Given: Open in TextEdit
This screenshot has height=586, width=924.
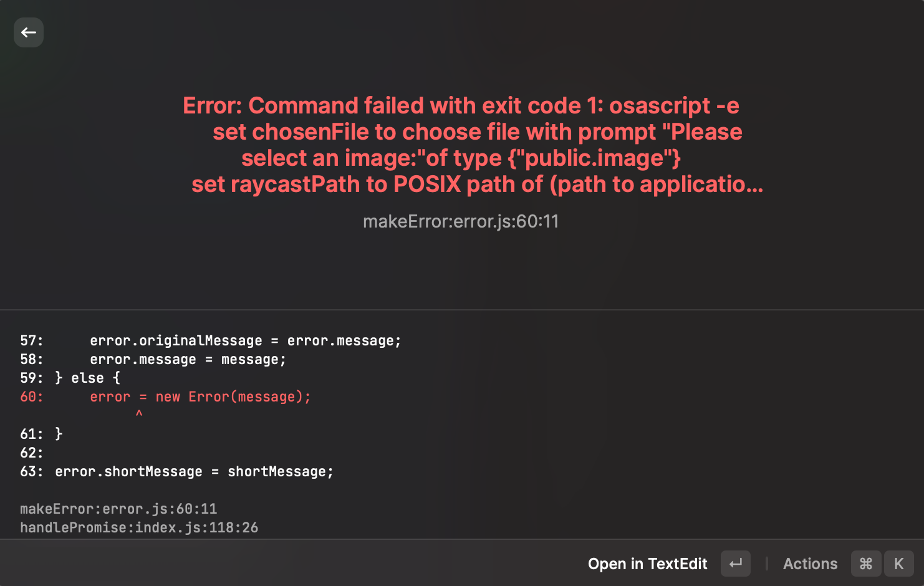Looking at the screenshot, I should click(x=647, y=564).
